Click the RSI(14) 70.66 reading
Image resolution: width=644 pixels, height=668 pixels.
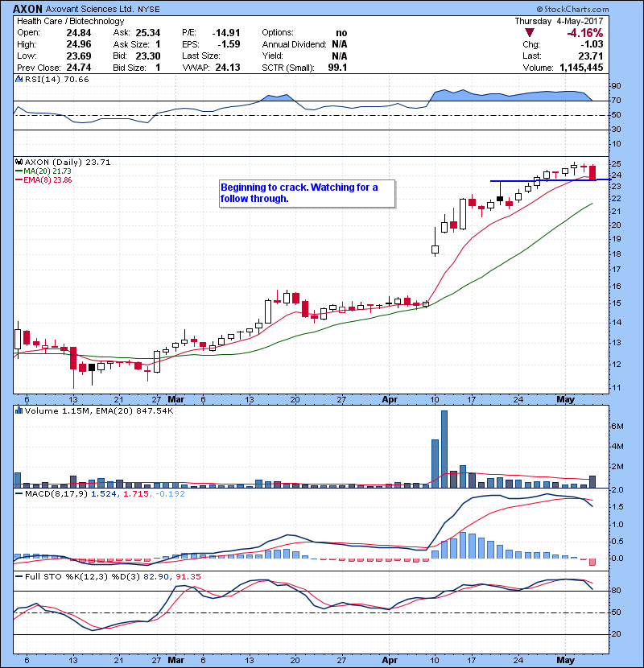[56, 79]
